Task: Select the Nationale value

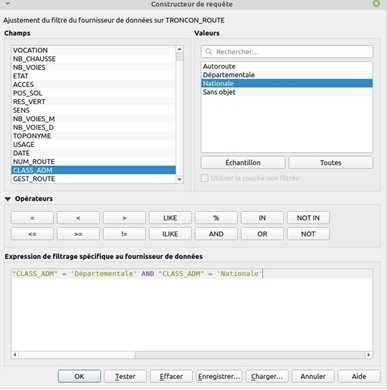Action: pyautogui.click(x=287, y=83)
